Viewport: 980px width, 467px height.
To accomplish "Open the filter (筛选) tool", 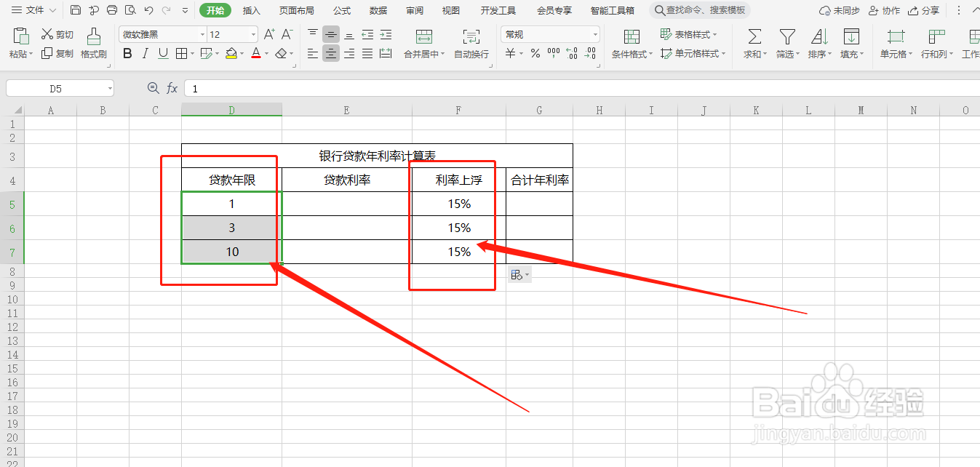I will click(x=786, y=40).
